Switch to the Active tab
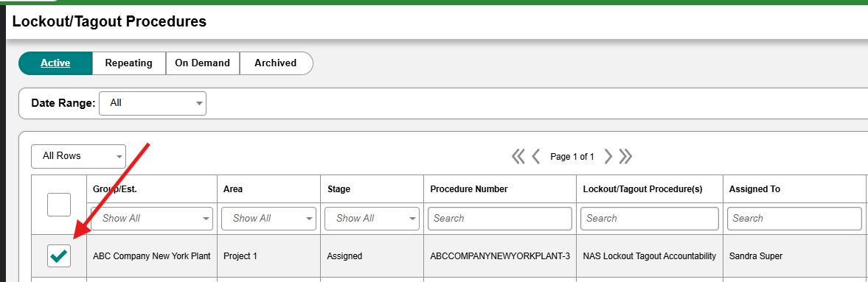The height and width of the screenshot is (282, 868). pos(55,63)
